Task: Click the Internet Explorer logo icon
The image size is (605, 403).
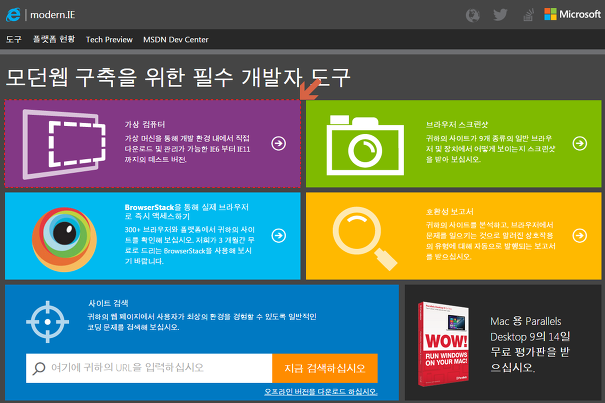Action: 13,15
